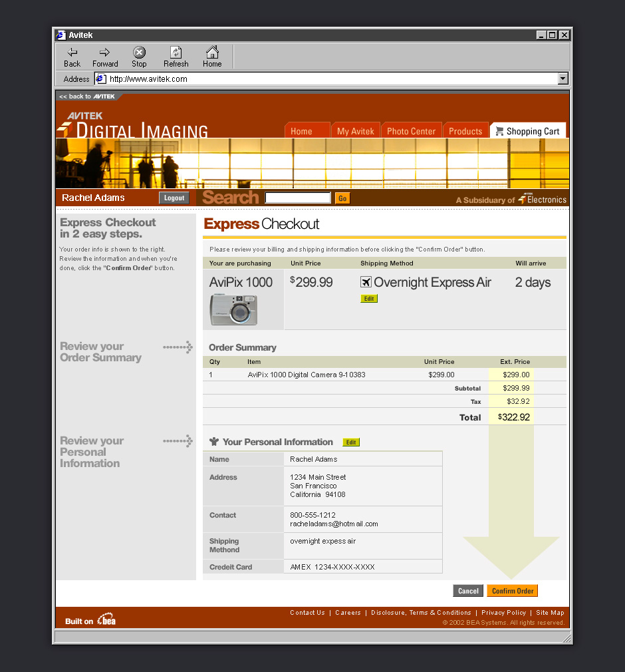Edit the shipping method
This screenshot has height=672, width=625.
click(x=369, y=299)
